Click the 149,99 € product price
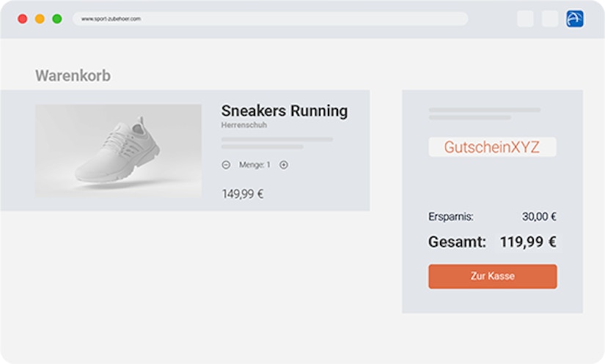The height and width of the screenshot is (364, 605). (x=242, y=194)
